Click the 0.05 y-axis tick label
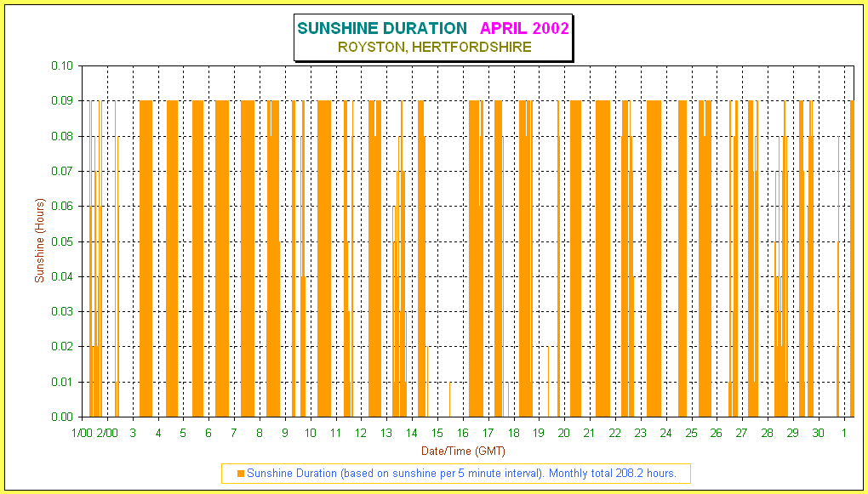Image resolution: width=868 pixels, height=494 pixels. click(63, 241)
